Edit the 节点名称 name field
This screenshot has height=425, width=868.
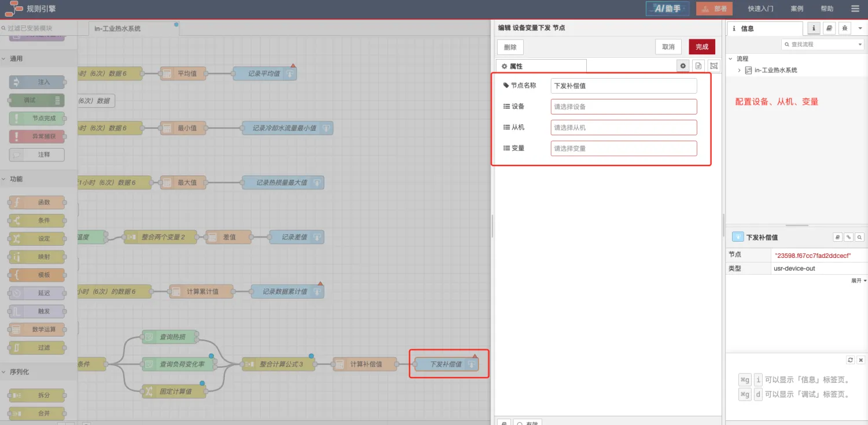(x=624, y=86)
